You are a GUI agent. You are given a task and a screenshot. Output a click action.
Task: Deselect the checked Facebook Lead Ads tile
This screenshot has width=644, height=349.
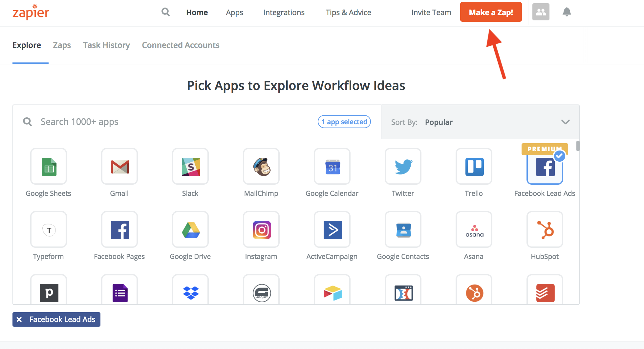(x=545, y=166)
